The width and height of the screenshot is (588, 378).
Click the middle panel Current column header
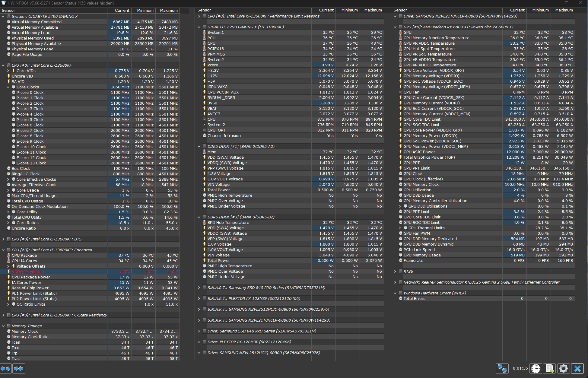pyautogui.click(x=326, y=10)
